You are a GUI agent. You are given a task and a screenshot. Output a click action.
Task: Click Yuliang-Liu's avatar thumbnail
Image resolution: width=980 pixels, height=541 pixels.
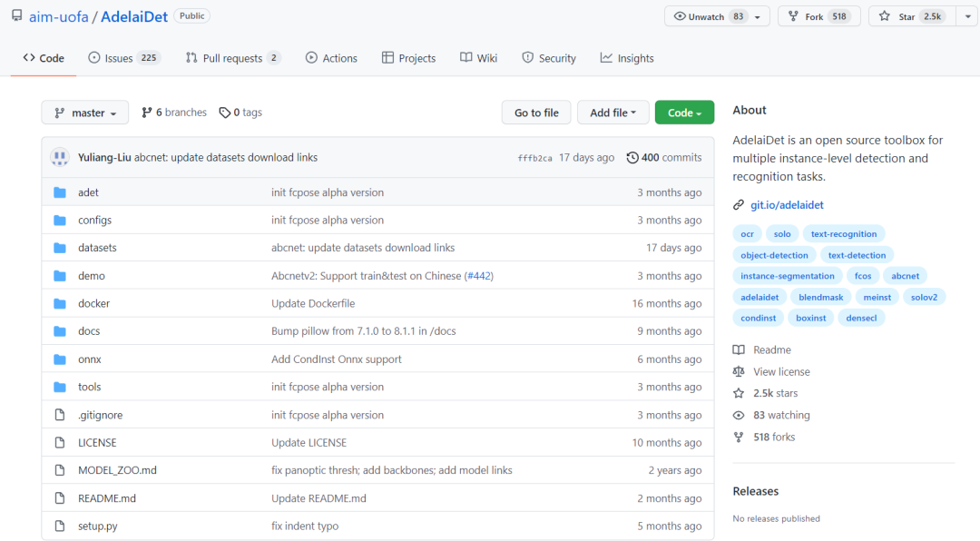click(60, 157)
